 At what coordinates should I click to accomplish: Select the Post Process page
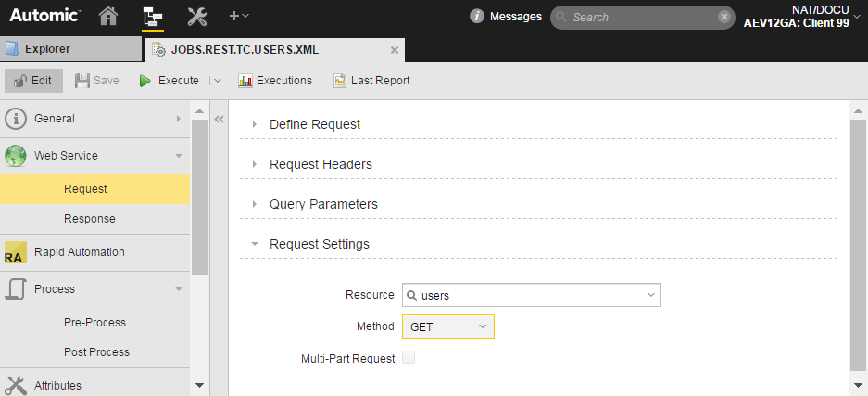(94, 352)
